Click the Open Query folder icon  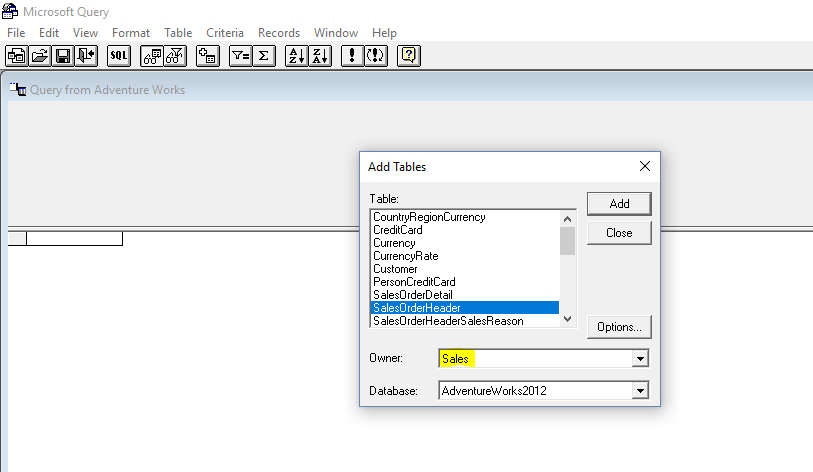click(x=40, y=56)
